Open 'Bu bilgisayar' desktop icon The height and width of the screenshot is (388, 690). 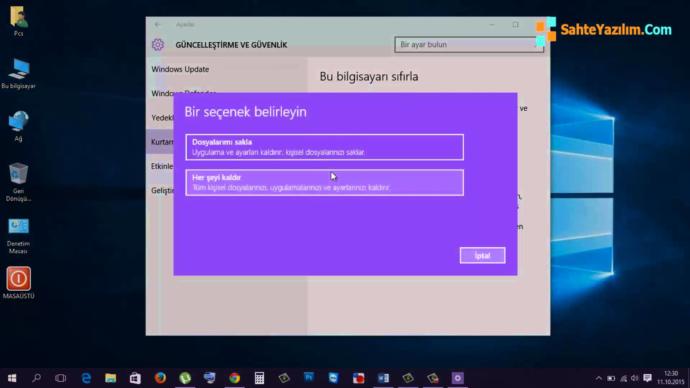pyautogui.click(x=18, y=73)
